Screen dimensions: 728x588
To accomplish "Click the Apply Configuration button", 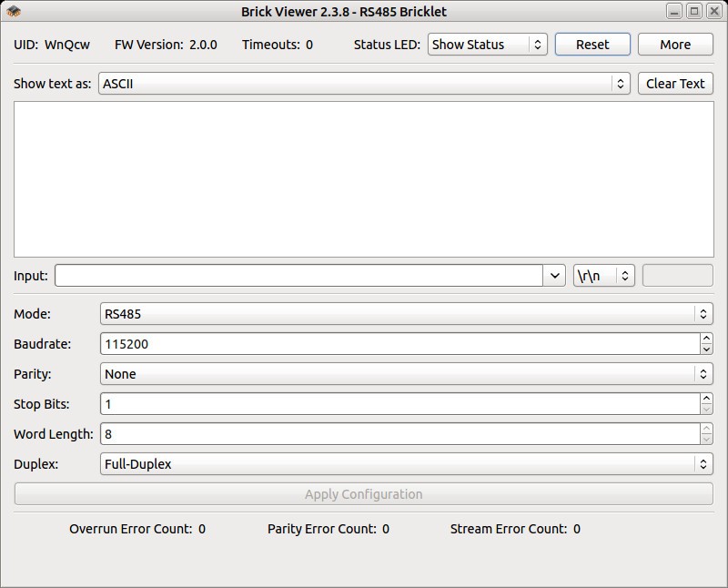I will [363, 493].
